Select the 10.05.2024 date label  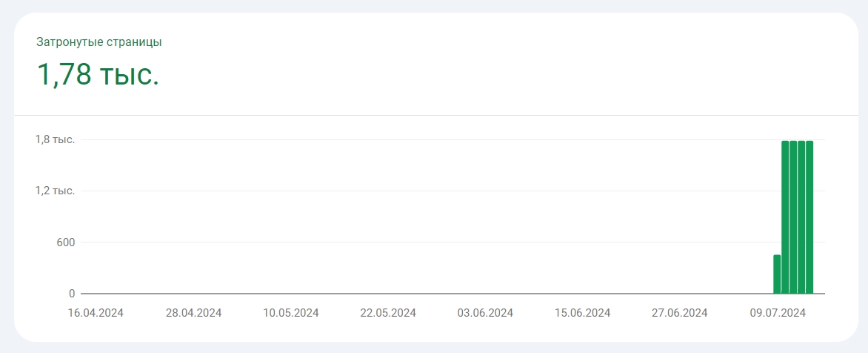tap(290, 313)
